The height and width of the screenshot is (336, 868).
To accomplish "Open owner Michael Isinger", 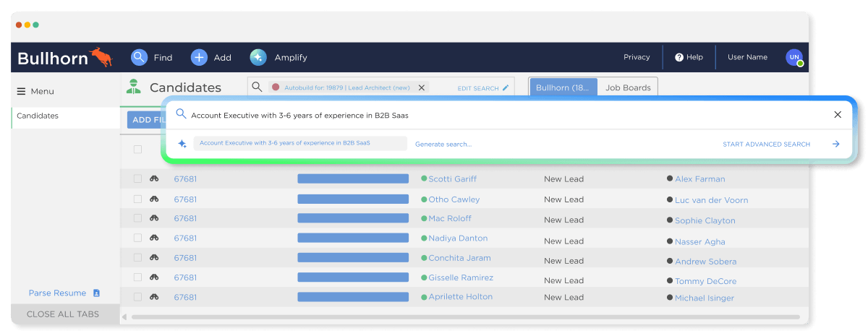I will [704, 298].
